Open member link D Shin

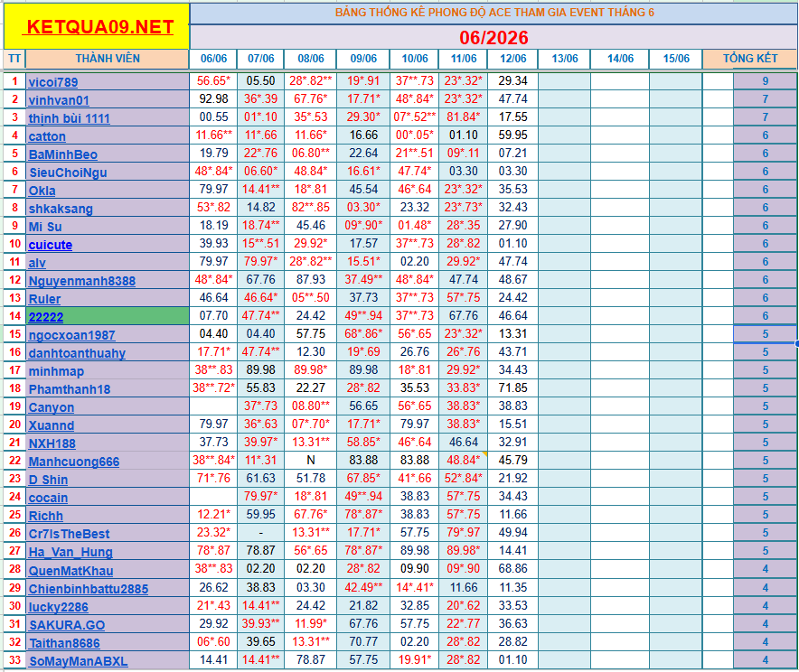coord(48,480)
